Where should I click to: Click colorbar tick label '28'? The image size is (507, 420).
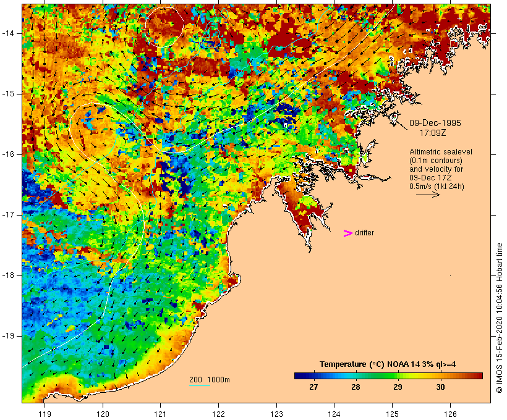[356, 387]
